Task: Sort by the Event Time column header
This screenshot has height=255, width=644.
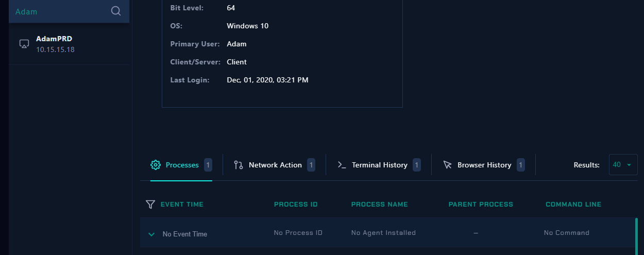Action: coord(182,205)
